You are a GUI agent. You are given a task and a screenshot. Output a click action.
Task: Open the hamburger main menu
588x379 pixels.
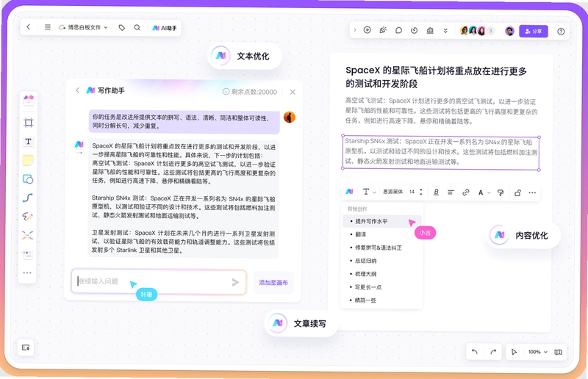point(48,27)
